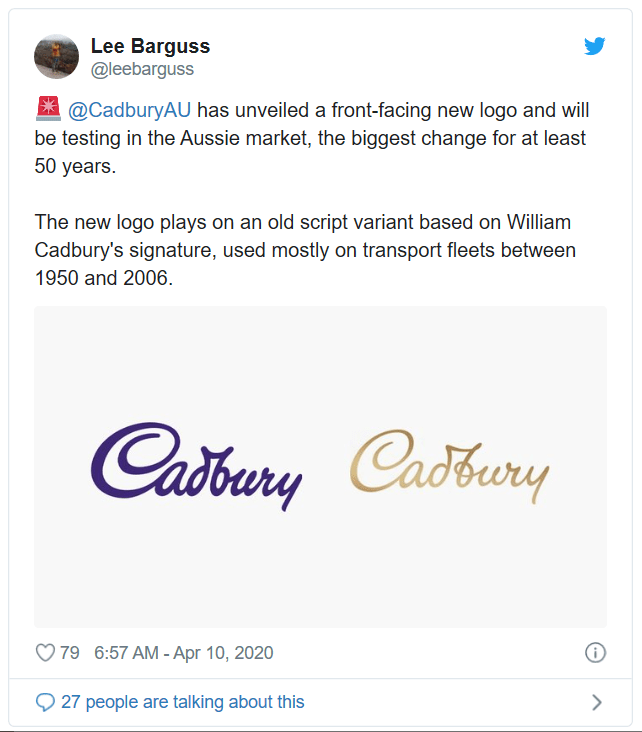This screenshot has height=732, width=642.
Task: Open the tweet info circle icon
Action: coord(595,653)
